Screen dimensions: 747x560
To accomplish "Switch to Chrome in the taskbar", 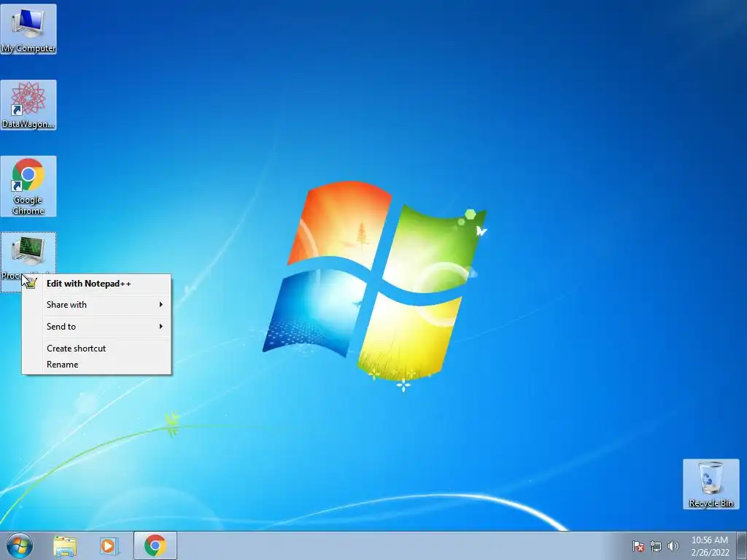I will [x=155, y=545].
